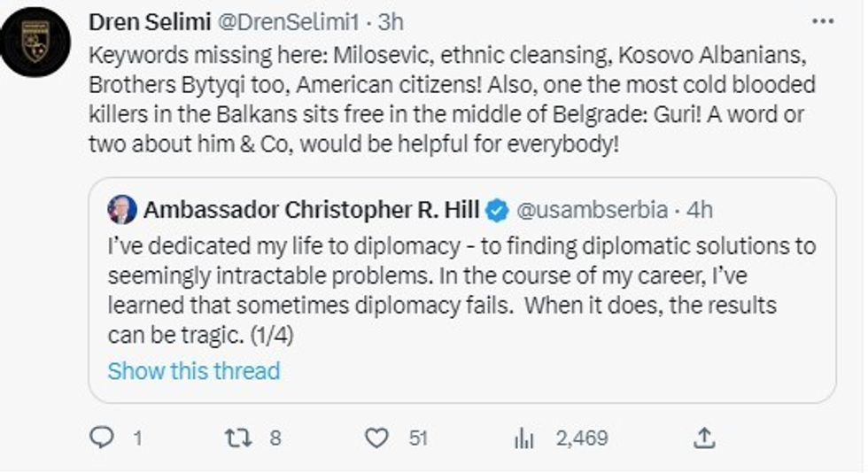Click the Ambassador Christopher R. Hill name
This screenshot has height=473, width=868.
click(x=311, y=210)
